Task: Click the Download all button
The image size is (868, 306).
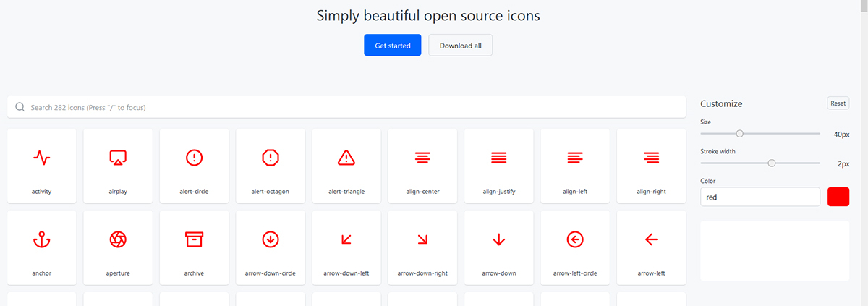Action: (461, 45)
